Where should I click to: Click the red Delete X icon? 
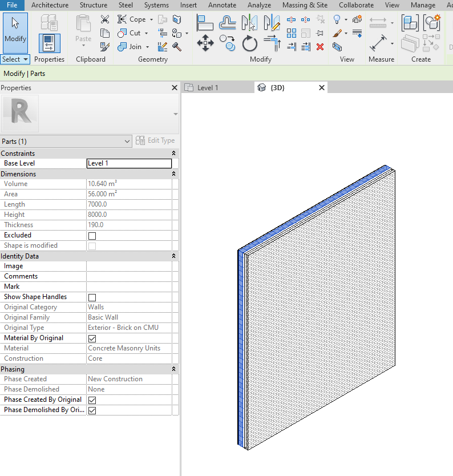pos(320,47)
